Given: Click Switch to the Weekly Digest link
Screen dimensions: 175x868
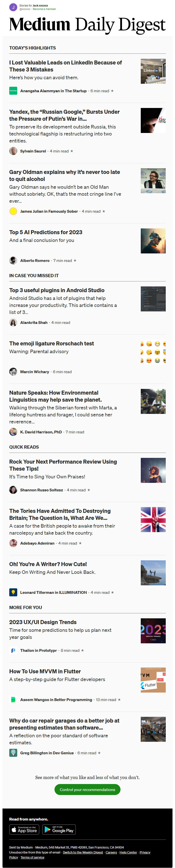Looking at the screenshot, I should click(82, 852).
